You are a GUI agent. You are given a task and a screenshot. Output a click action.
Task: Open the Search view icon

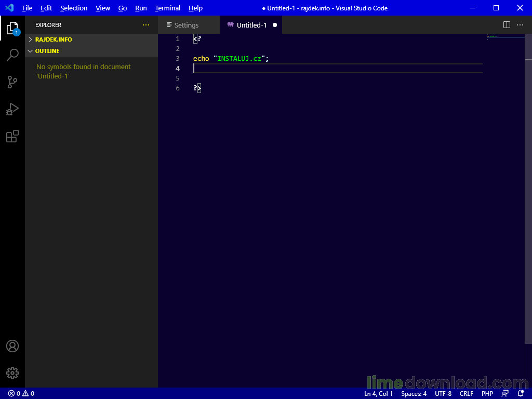pos(12,55)
